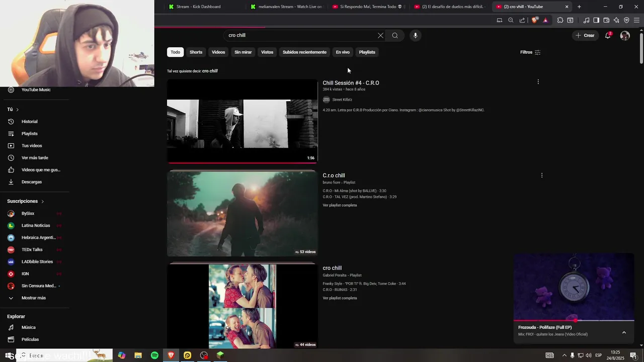The width and height of the screenshot is (644, 362).
Task: Open Brave Rewards triangle icon
Action: point(545,20)
